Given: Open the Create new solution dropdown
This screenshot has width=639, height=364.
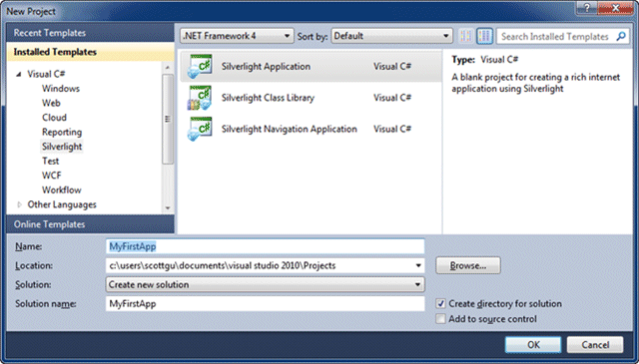Looking at the screenshot, I should coord(266,284).
